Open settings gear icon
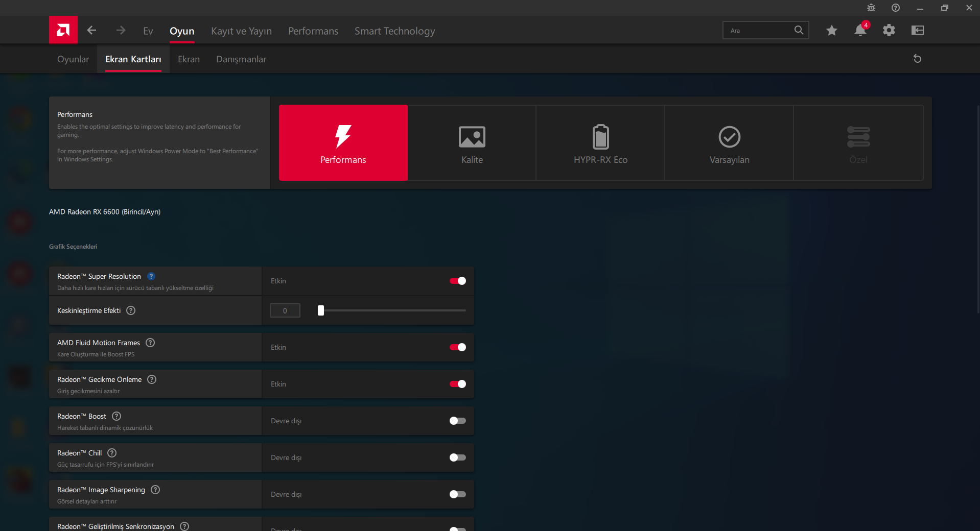This screenshot has height=531, width=980. pyautogui.click(x=889, y=30)
